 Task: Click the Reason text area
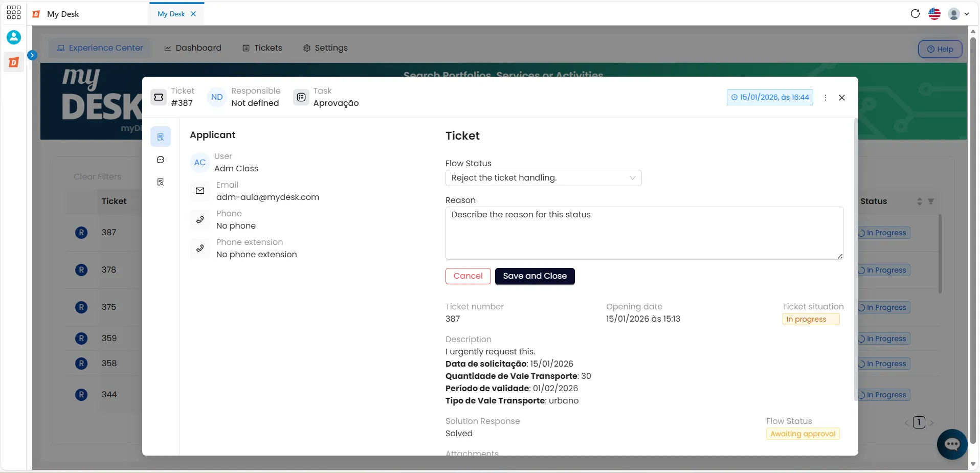coord(644,233)
